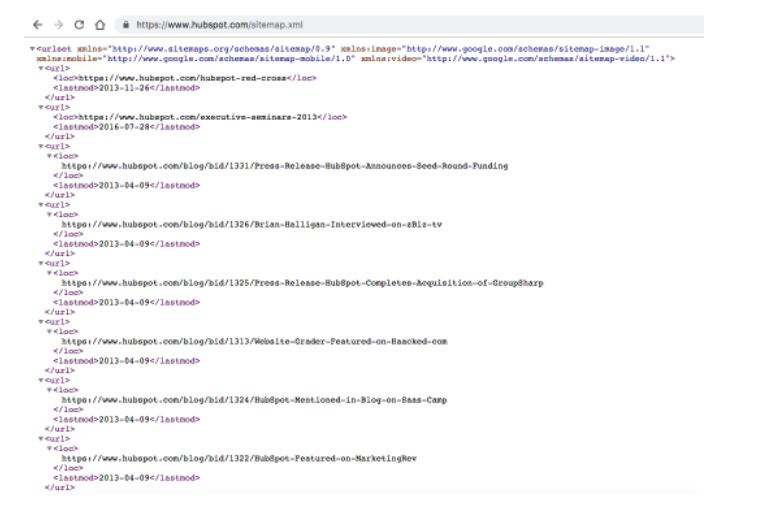The width and height of the screenshot is (767, 507).
Task: Click the sitemap-mobile/1.0 namespace URL
Action: pos(231,59)
